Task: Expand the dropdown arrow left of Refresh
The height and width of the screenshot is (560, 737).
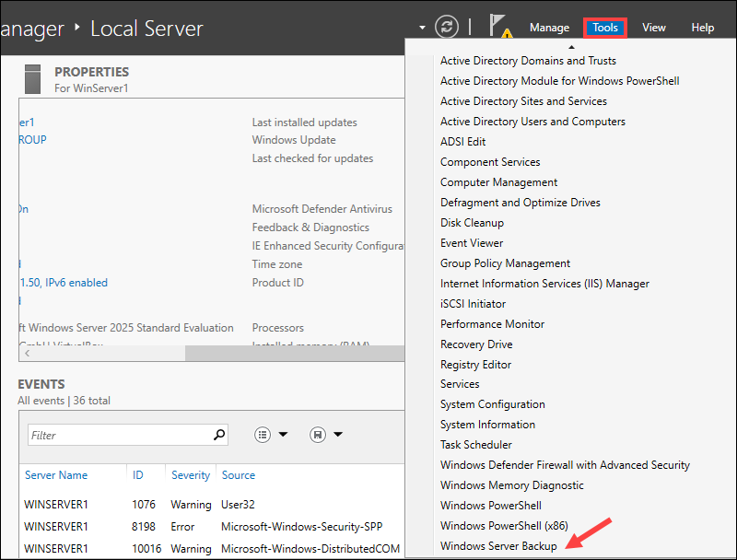Action: point(422,28)
